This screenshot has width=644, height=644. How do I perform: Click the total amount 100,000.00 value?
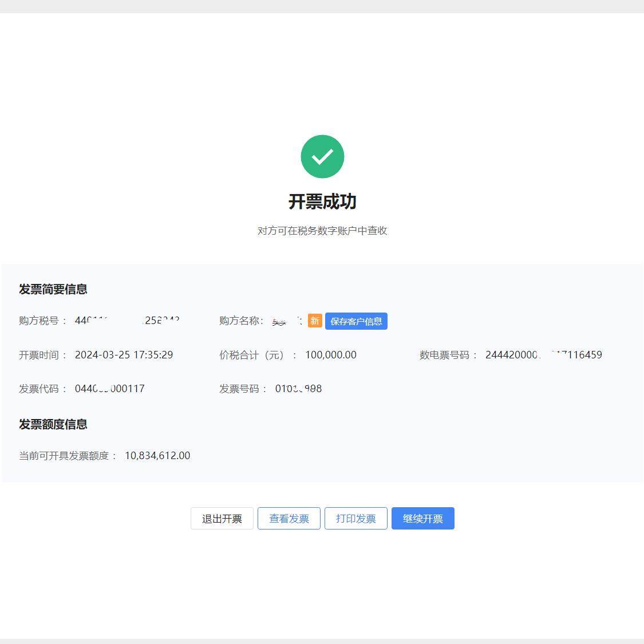tap(331, 355)
